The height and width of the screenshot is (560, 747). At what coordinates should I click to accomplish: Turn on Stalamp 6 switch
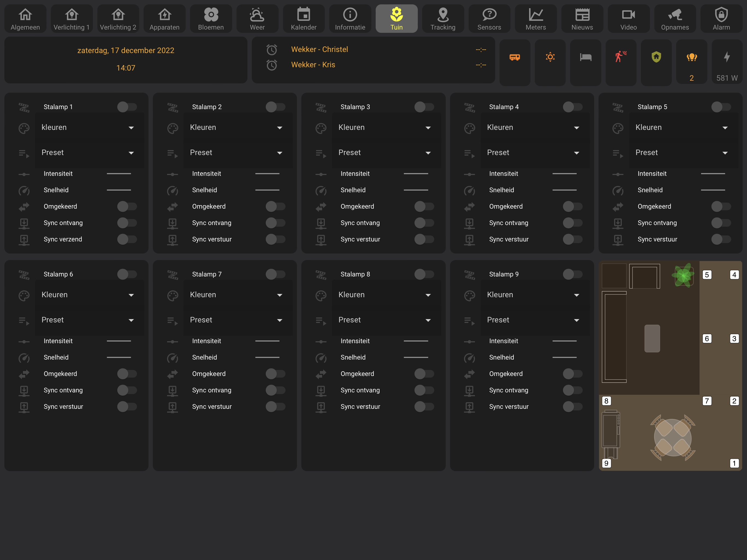click(127, 274)
